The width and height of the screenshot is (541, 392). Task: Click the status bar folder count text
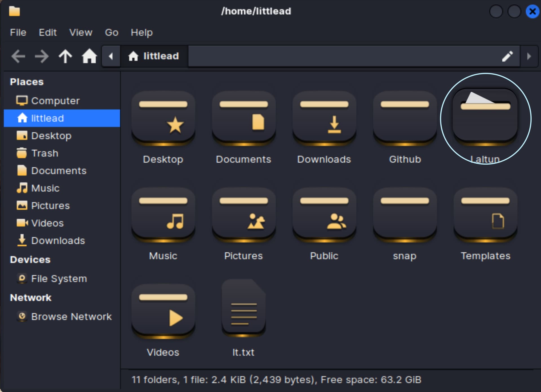click(x=276, y=380)
